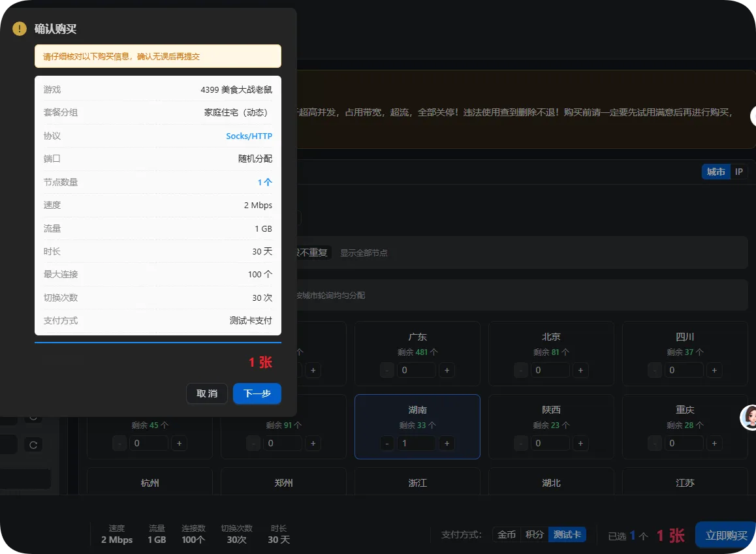Image resolution: width=756 pixels, height=554 pixels.
Task: Click the Socks/HTTP protocol value
Action: click(249, 136)
